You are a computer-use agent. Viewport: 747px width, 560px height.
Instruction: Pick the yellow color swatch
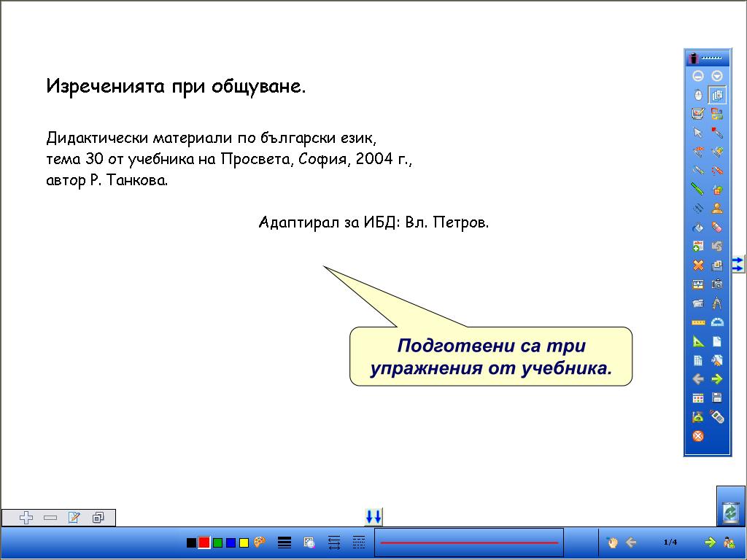244,542
